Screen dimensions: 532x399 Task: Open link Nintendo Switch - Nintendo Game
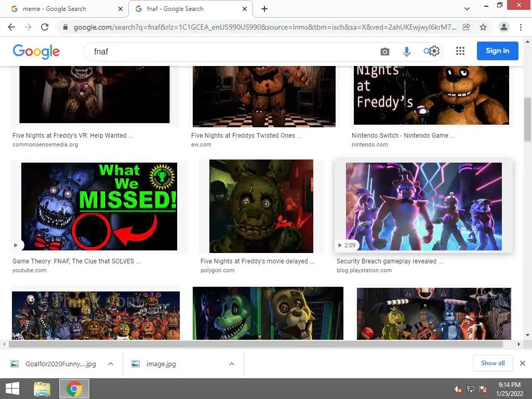pos(403,136)
